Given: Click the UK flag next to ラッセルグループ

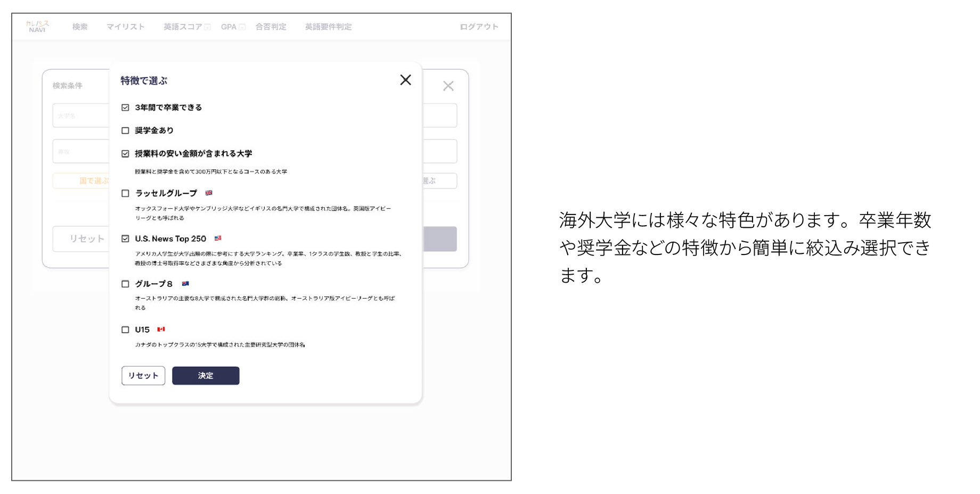Looking at the screenshot, I should [x=209, y=193].
